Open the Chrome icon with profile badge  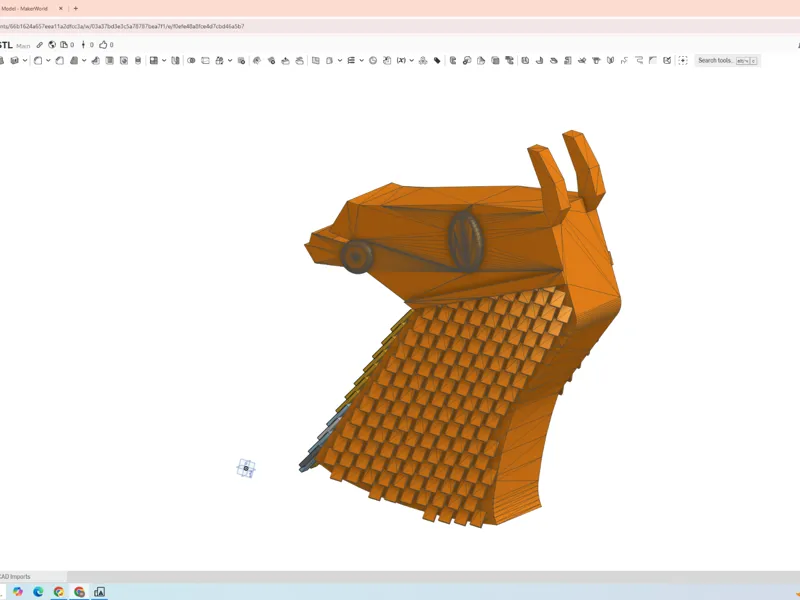coord(79,591)
